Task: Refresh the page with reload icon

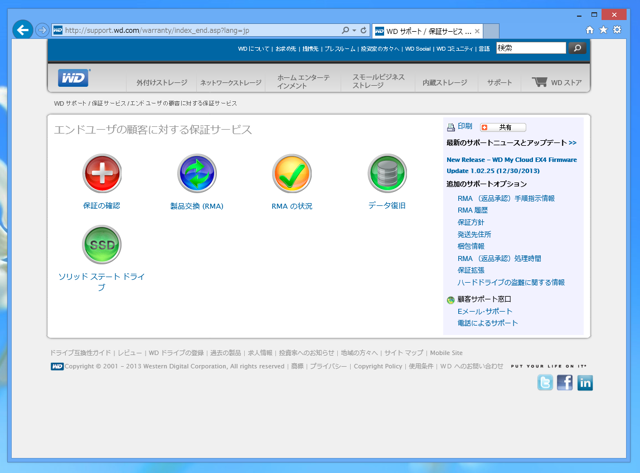Action: click(363, 30)
